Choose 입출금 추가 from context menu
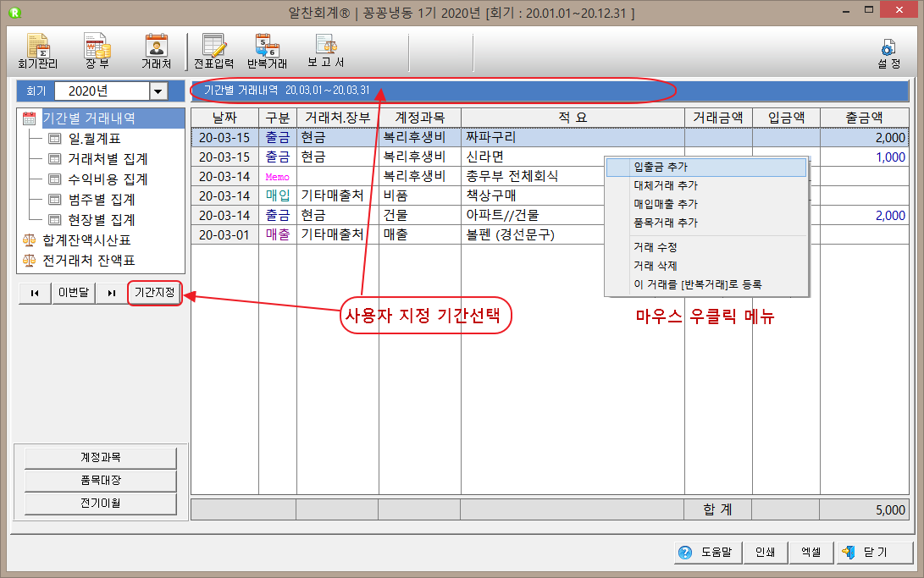This screenshot has width=924, height=578. click(706, 168)
